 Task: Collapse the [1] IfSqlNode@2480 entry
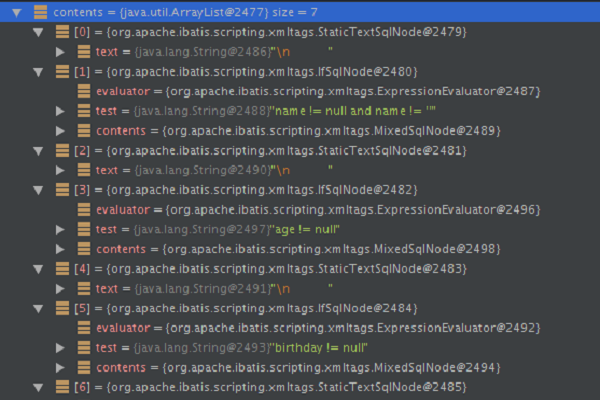click(x=38, y=72)
